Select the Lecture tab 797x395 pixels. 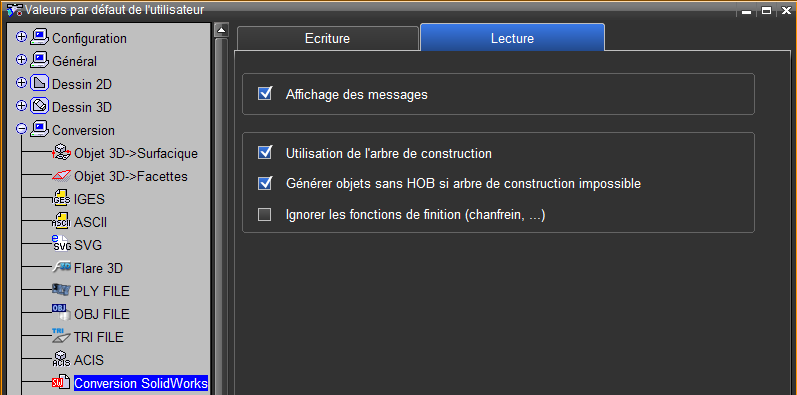tap(512, 38)
